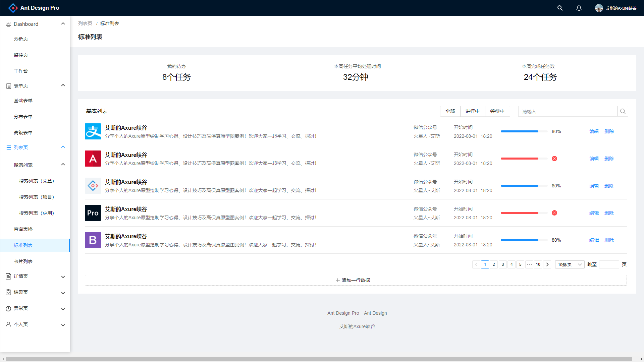644x362 pixels.
Task: Click the Ant Design logo in third row
Action: (93, 186)
